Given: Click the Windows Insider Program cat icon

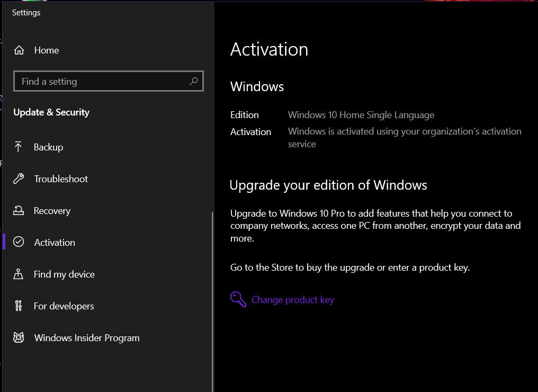Looking at the screenshot, I should (19, 337).
